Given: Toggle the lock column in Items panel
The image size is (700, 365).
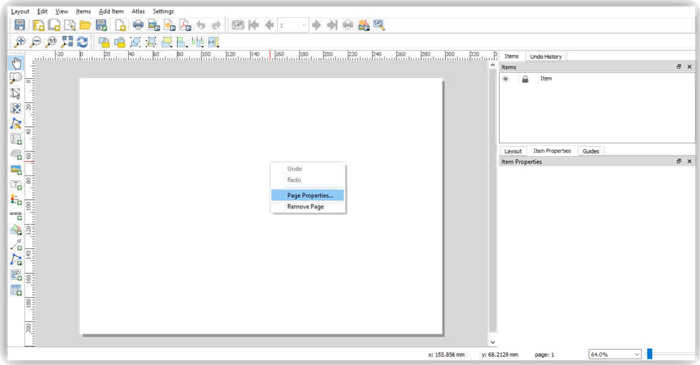Looking at the screenshot, I should point(525,79).
